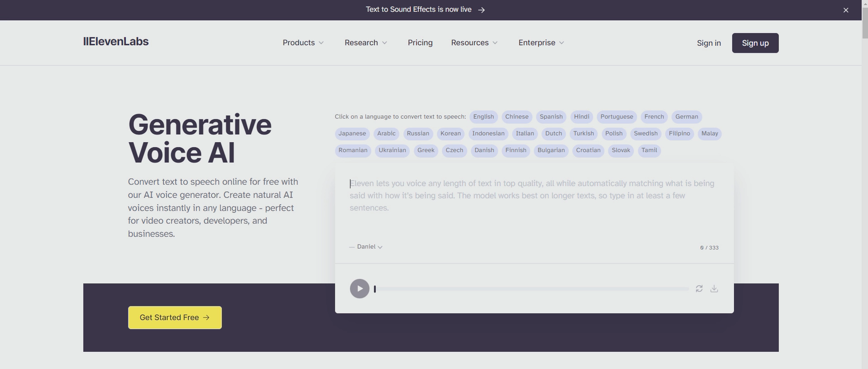Click the download audio icon

coord(714,289)
